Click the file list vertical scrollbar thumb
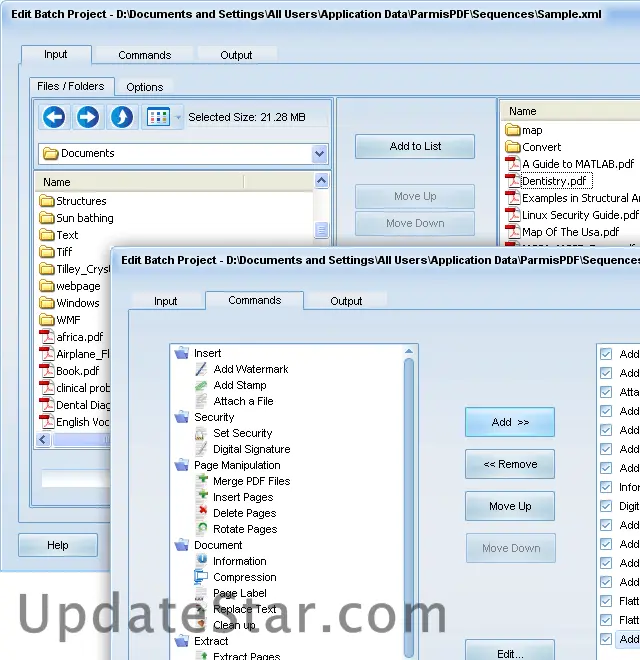The width and height of the screenshot is (640, 660). tap(322, 230)
